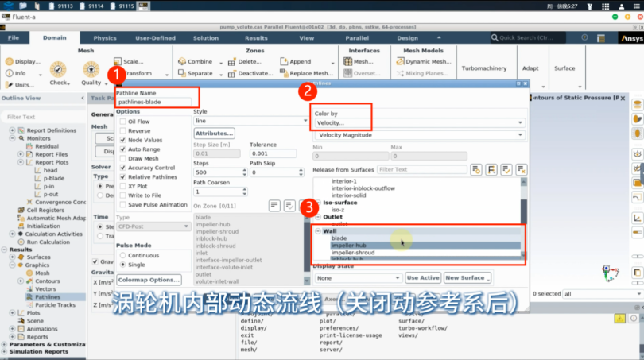Screen dimensions: 644x360
Task: Click the Combine zones icon
Action: point(182,61)
